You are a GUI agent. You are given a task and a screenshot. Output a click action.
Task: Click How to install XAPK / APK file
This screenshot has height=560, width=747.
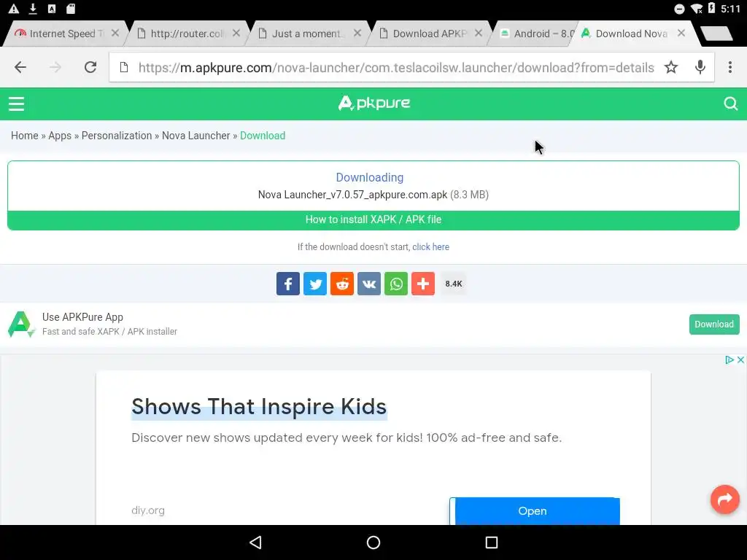(373, 219)
